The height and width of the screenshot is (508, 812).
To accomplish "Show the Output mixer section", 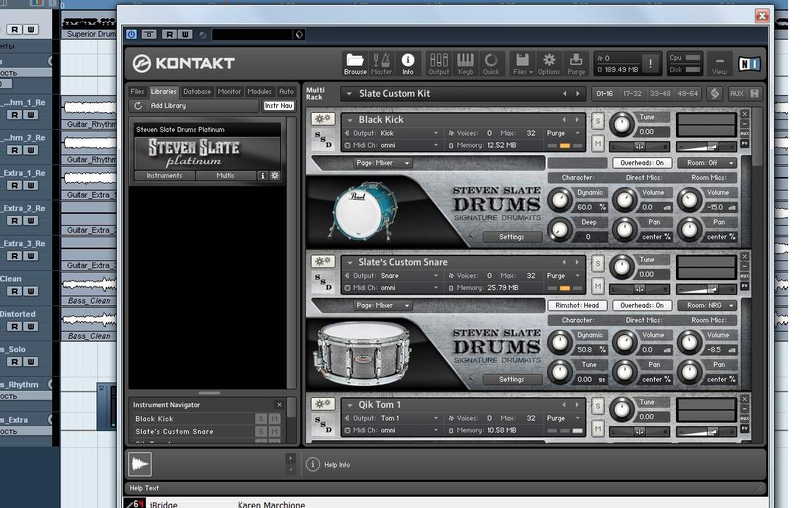I will (438, 63).
